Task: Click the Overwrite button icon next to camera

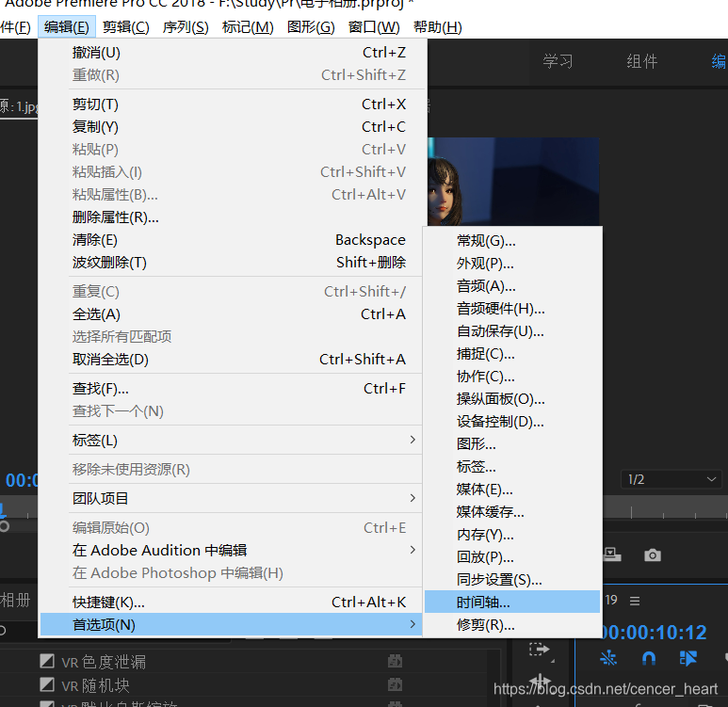Action: coord(612,554)
